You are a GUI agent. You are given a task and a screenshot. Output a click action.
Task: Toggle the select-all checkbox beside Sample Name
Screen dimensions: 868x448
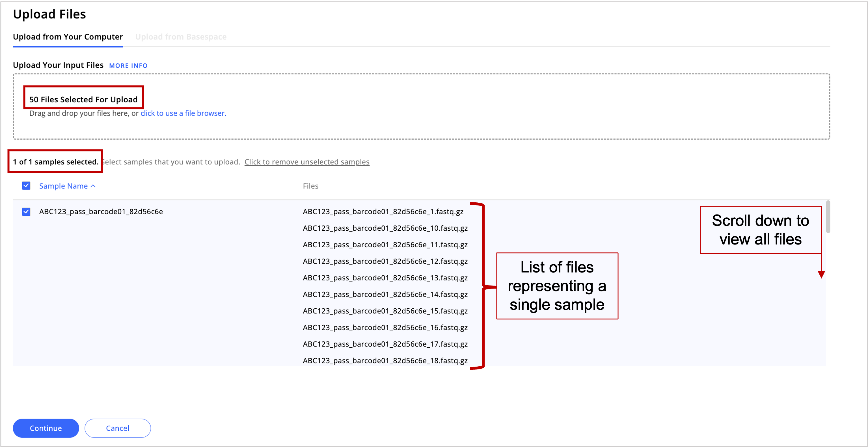[x=26, y=186]
